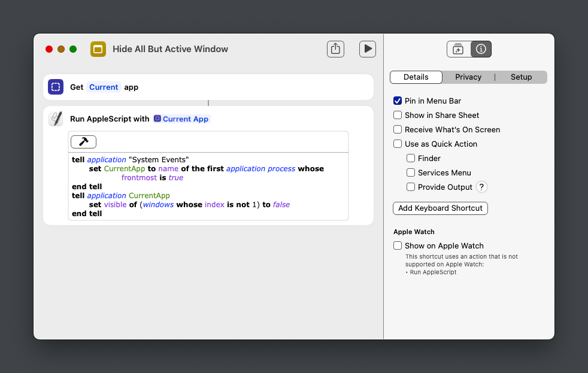The height and width of the screenshot is (373, 588).
Task: Click the Get Current app action icon
Action: 56,87
